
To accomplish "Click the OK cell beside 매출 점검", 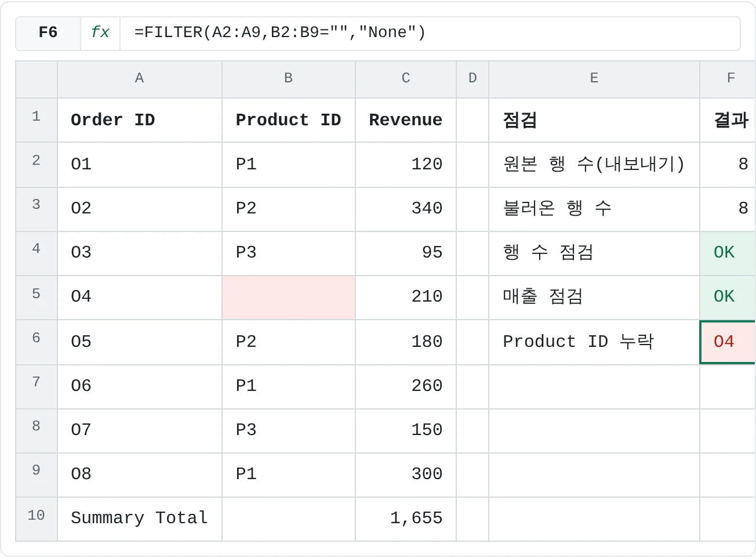I will (728, 298).
